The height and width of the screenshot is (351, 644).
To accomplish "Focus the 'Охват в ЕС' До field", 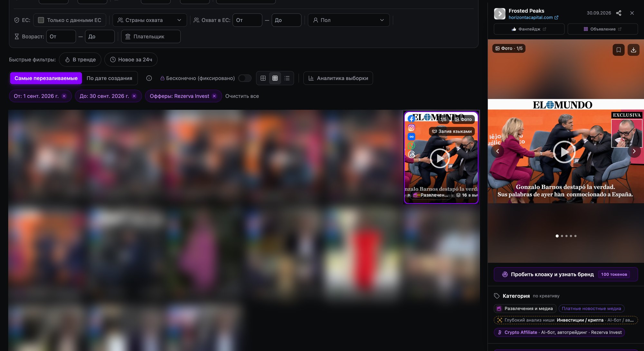I will (286, 20).
